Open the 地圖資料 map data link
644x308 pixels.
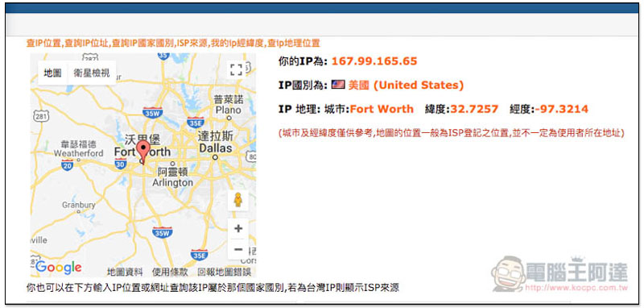click(x=125, y=272)
